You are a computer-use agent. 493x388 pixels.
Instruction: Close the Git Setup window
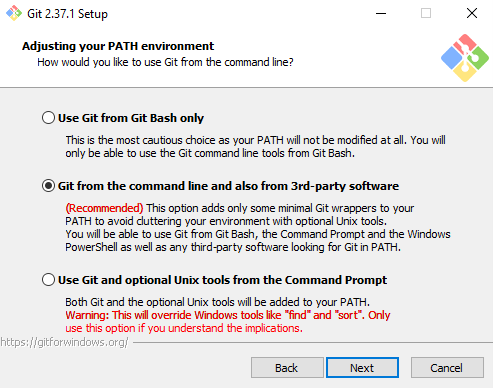[x=472, y=13]
